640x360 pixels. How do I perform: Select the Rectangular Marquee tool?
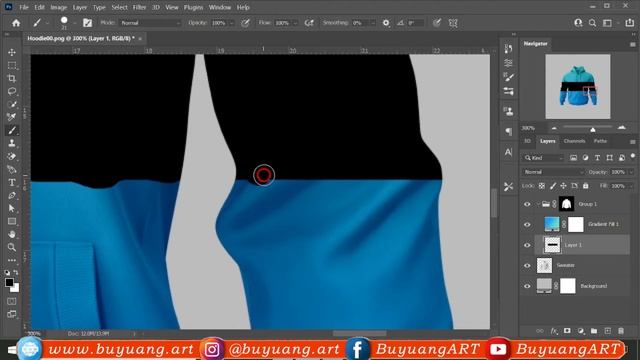click(11, 65)
